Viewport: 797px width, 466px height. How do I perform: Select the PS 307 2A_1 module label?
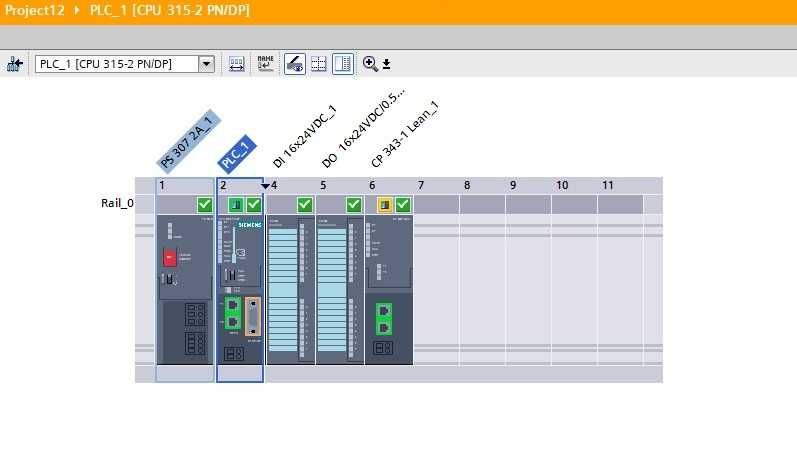pos(189,141)
